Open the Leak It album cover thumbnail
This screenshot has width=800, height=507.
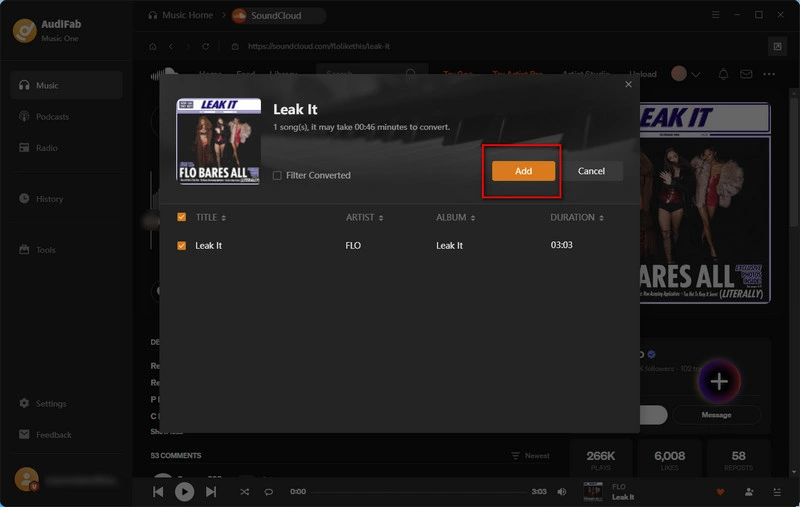click(218, 141)
